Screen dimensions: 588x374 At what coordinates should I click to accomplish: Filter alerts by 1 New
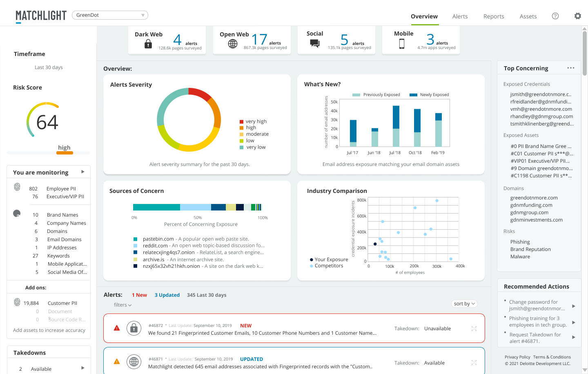[x=139, y=295]
